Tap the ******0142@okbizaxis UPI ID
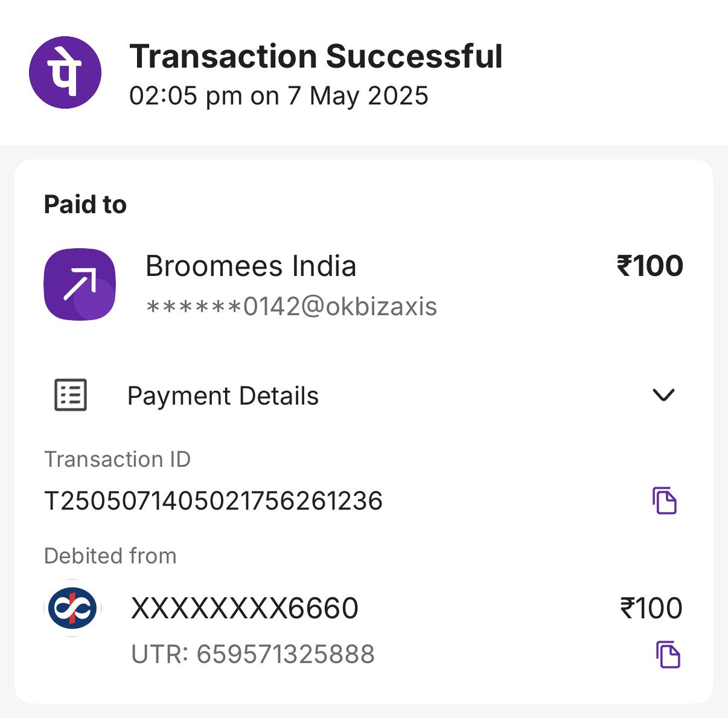 292,307
